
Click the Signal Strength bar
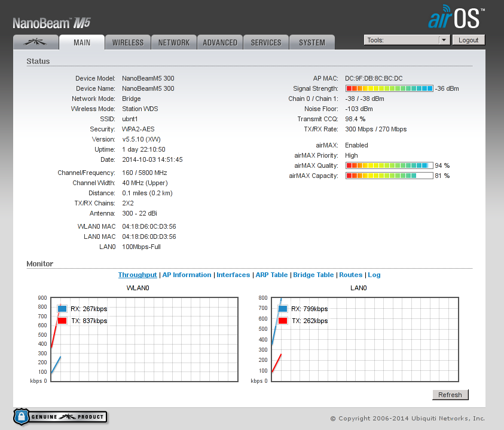pos(389,88)
